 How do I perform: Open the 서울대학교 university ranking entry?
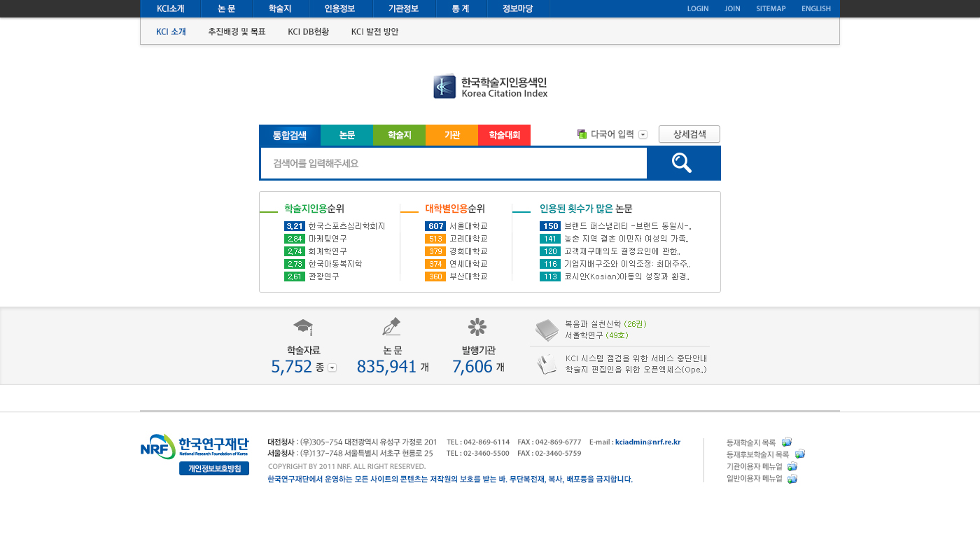(468, 226)
